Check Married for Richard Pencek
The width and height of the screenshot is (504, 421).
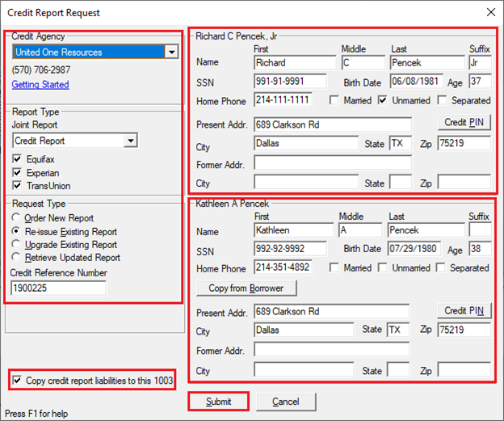coord(334,100)
